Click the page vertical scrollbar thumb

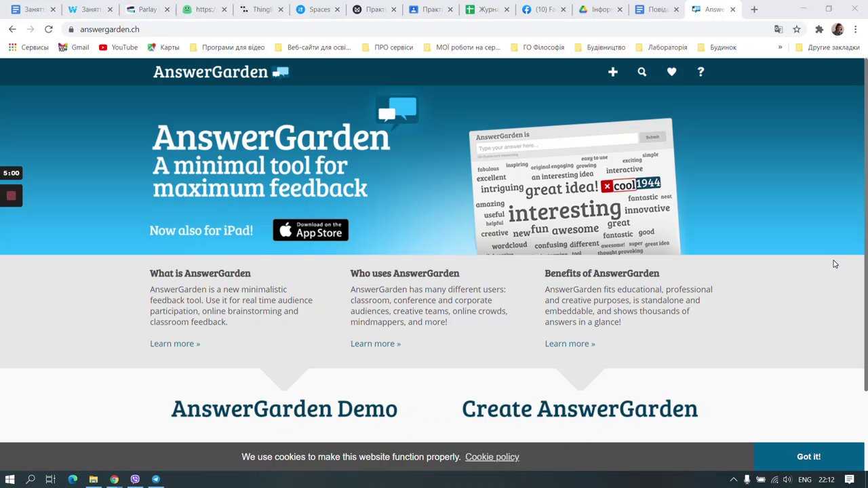point(865,225)
